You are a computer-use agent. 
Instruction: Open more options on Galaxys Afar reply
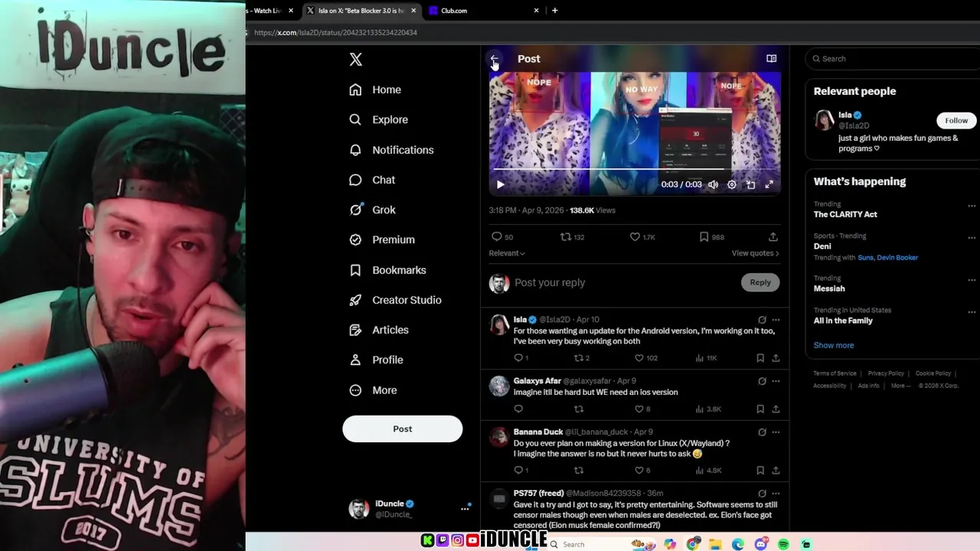[x=776, y=381]
